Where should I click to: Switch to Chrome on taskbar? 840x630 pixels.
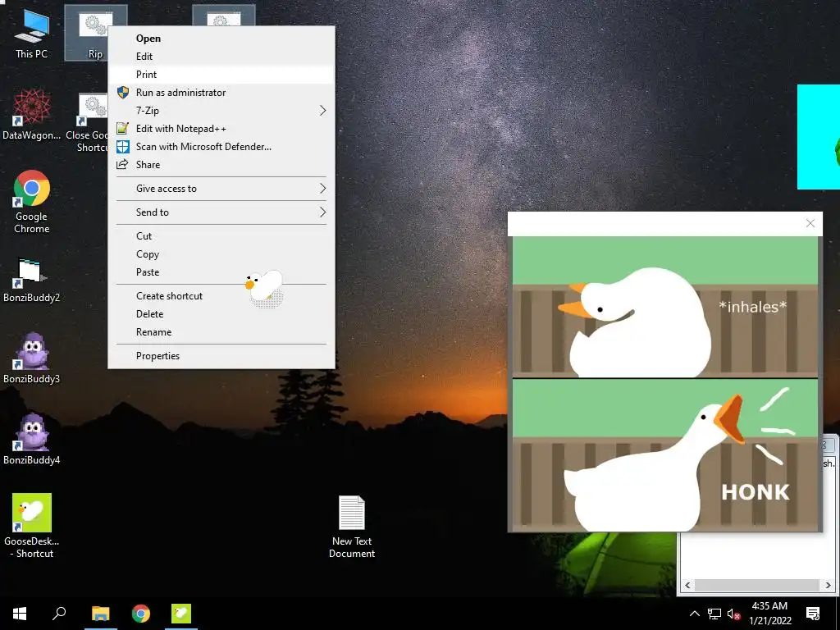(x=141, y=614)
